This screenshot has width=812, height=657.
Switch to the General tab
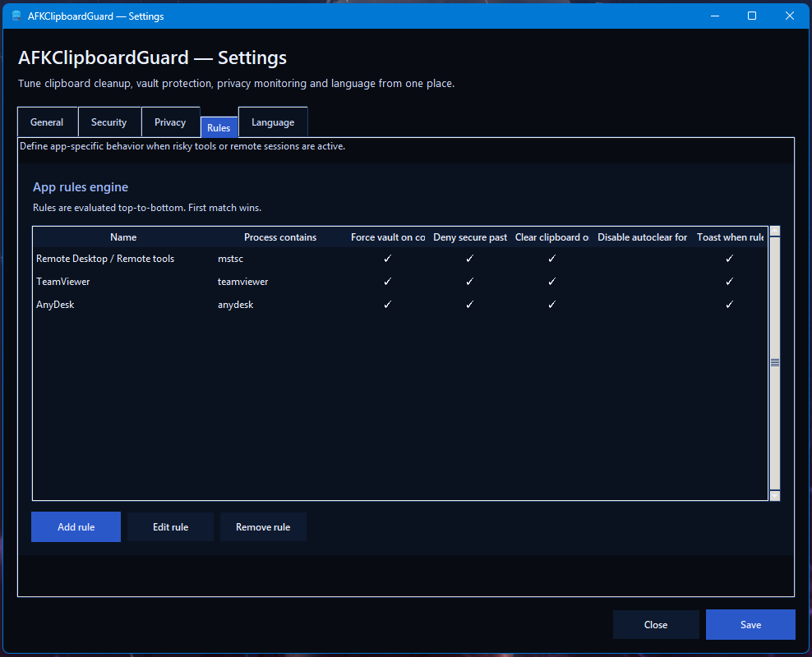click(x=47, y=122)
